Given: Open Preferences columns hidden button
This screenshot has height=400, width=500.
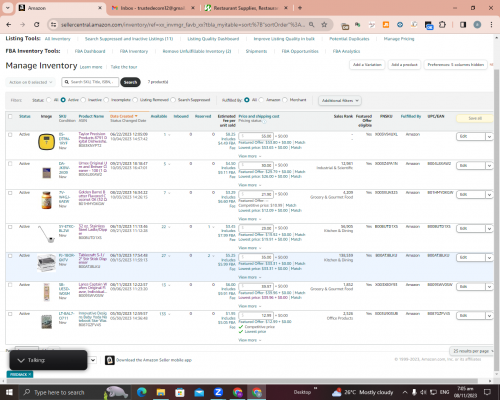Looking at the screenshot, I should 455,65.
